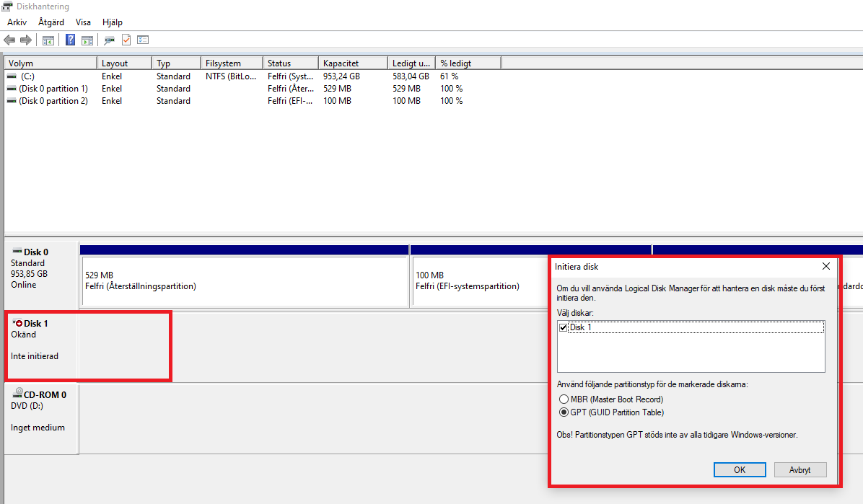Click the Disk 0 partition 2 volume icon
The height and width of the screenshot is (504, 863).
(x=12, y=101)
